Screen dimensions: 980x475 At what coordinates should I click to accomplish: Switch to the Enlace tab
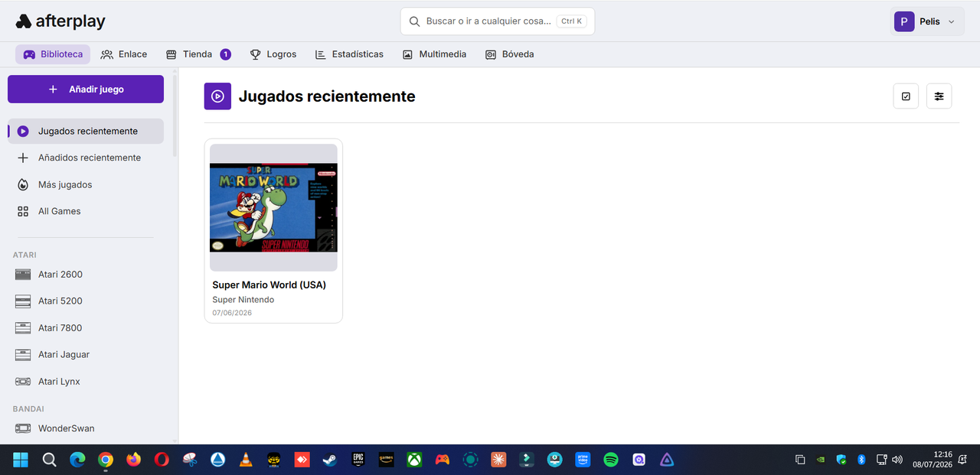point(124,54)
